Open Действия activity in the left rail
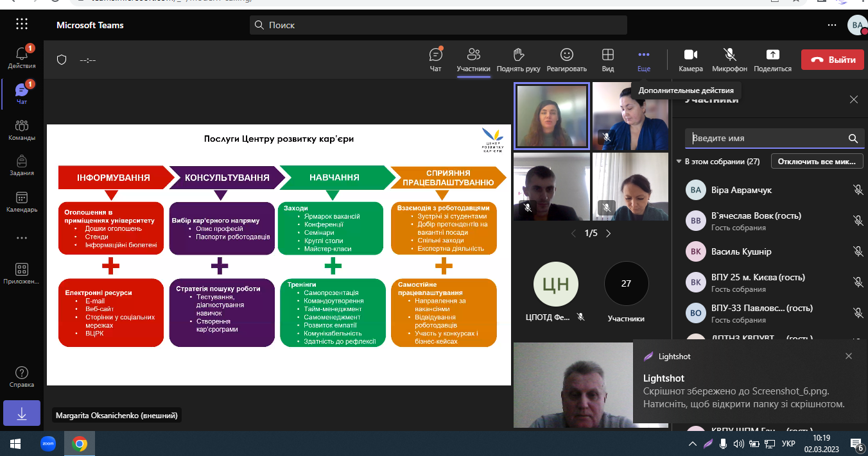The image size is (868, 456). 22,58
